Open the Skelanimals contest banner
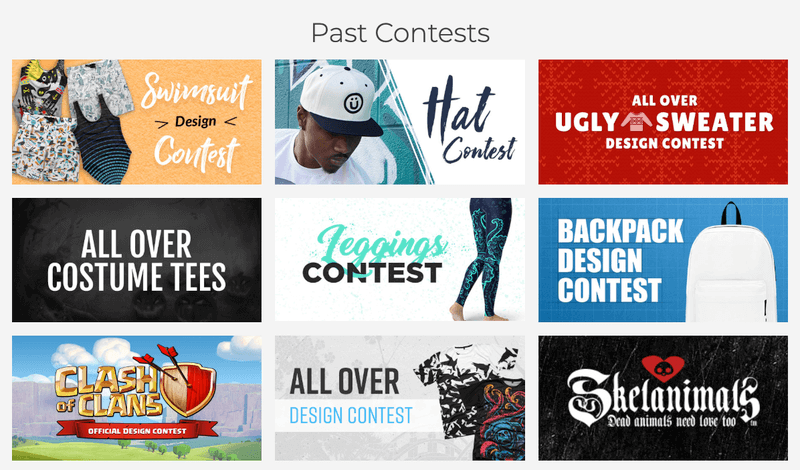 [x=663, y=398]
